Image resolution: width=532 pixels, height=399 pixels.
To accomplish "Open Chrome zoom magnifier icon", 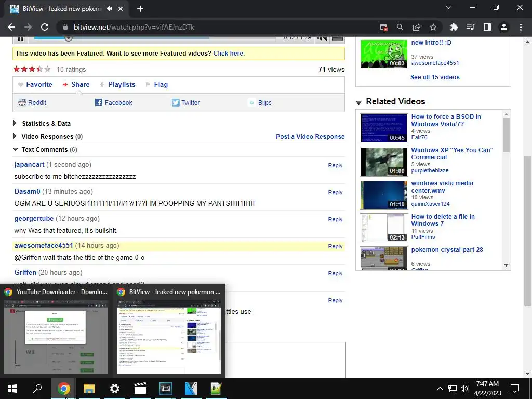I will (x=400, y=27).
